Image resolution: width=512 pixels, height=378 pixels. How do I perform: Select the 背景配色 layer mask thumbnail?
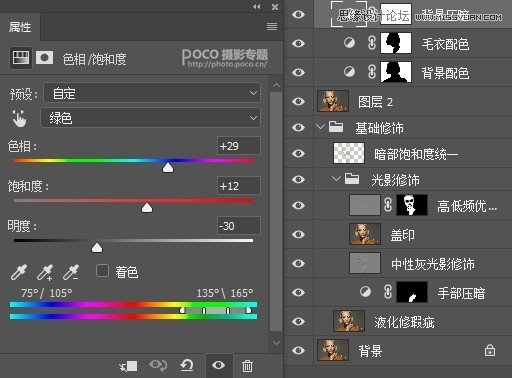[396, 72]
